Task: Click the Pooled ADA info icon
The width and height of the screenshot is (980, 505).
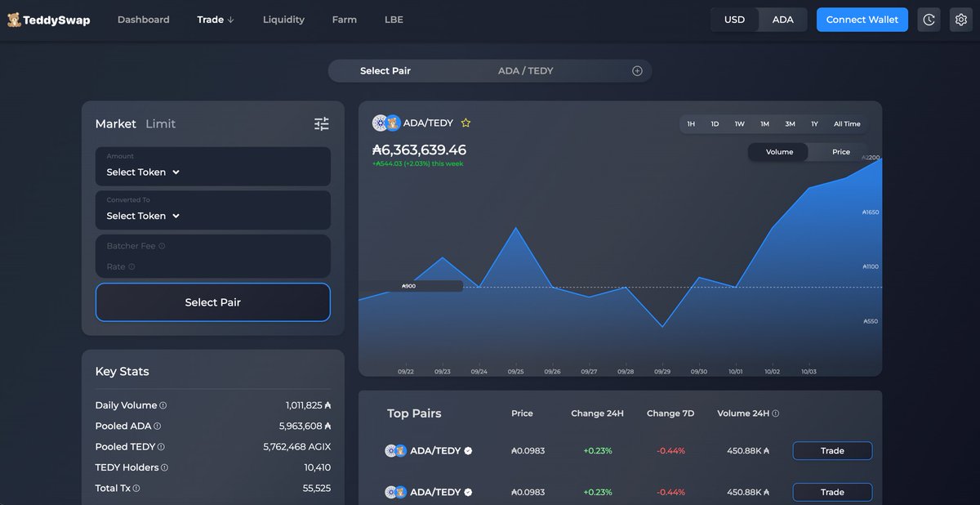Action: click(x=158, y=426)
